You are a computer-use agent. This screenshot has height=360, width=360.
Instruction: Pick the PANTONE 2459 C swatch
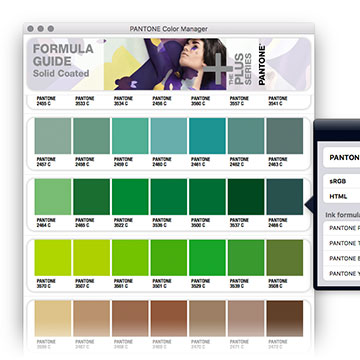click(x=130, y=136)
